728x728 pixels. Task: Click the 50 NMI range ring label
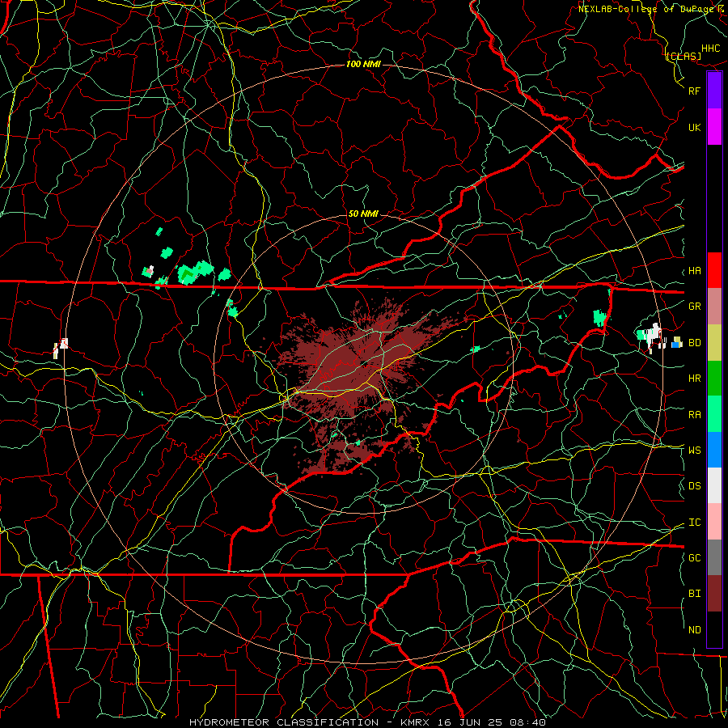pyautogui.click(x=363, y=214)
